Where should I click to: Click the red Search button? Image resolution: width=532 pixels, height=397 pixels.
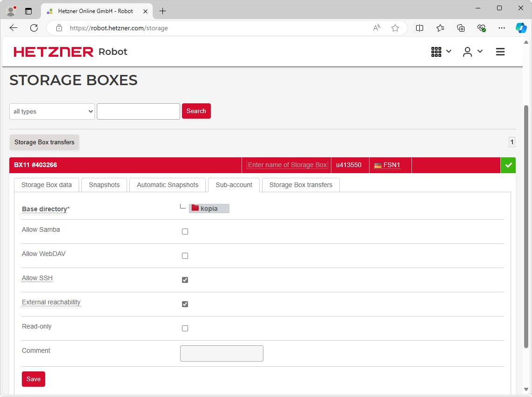[196, 111]
